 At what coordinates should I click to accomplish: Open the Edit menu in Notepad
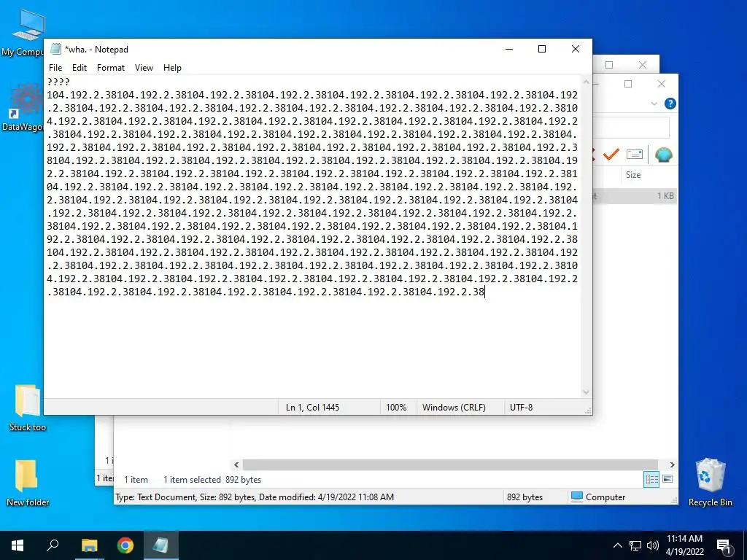[79, 68]
